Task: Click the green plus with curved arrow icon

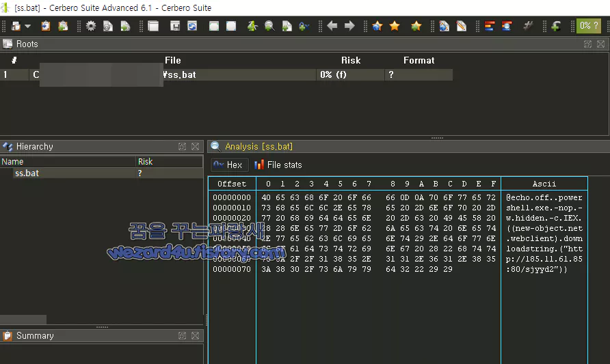Action: (556, 26)
